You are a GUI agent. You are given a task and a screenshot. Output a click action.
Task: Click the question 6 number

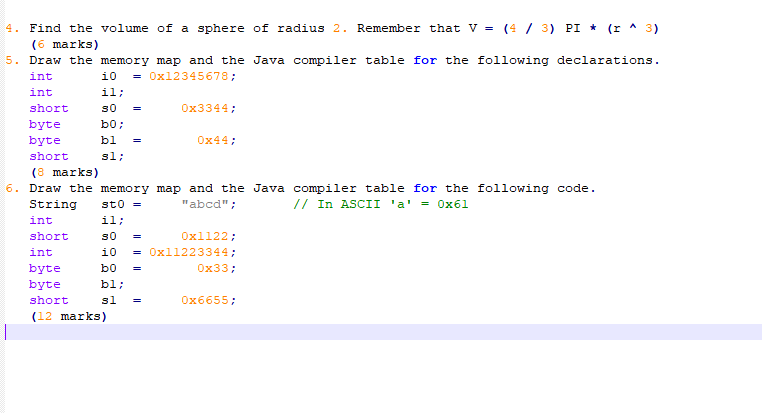tap(13, 188)
